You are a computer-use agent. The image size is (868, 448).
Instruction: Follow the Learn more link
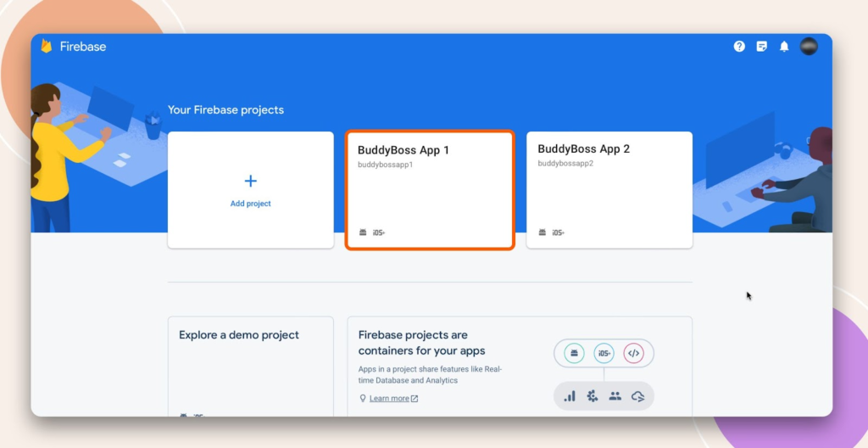click(389, 398)
